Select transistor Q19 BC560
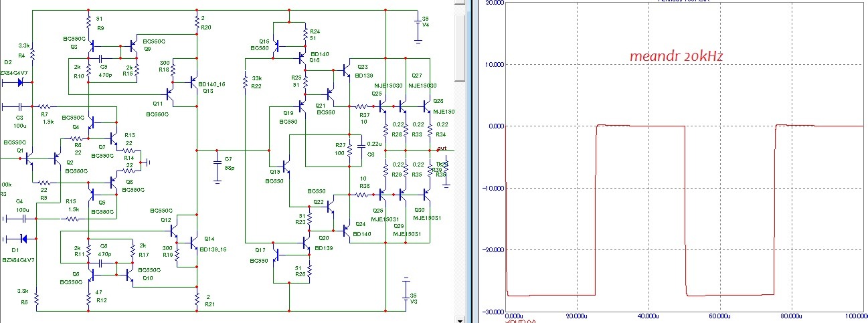 coord(303,105)
